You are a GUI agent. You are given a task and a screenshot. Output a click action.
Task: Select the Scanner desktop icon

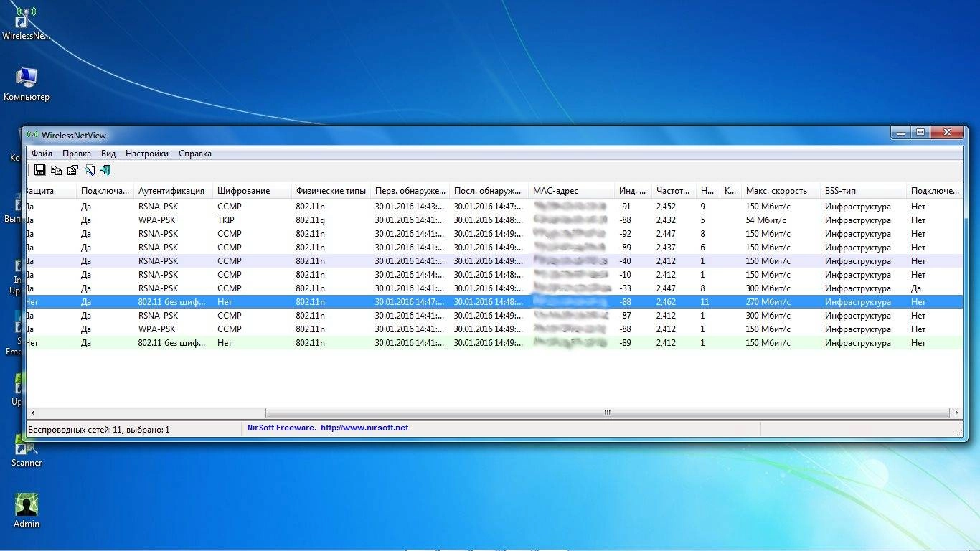pos(26,451)
